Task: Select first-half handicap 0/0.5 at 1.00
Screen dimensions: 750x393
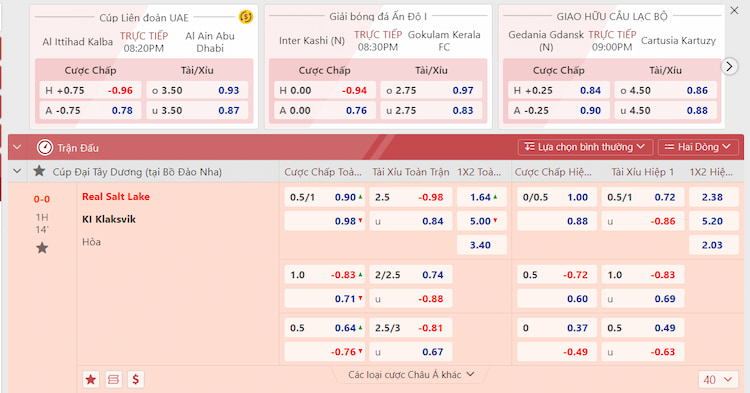Action: (x=557, y=197)
